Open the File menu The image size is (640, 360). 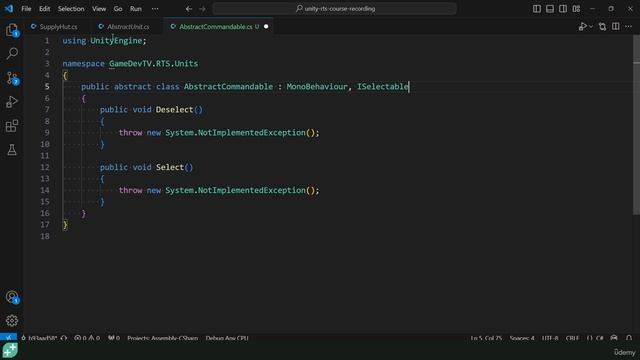pyautogui.click(x=26, y=9)
